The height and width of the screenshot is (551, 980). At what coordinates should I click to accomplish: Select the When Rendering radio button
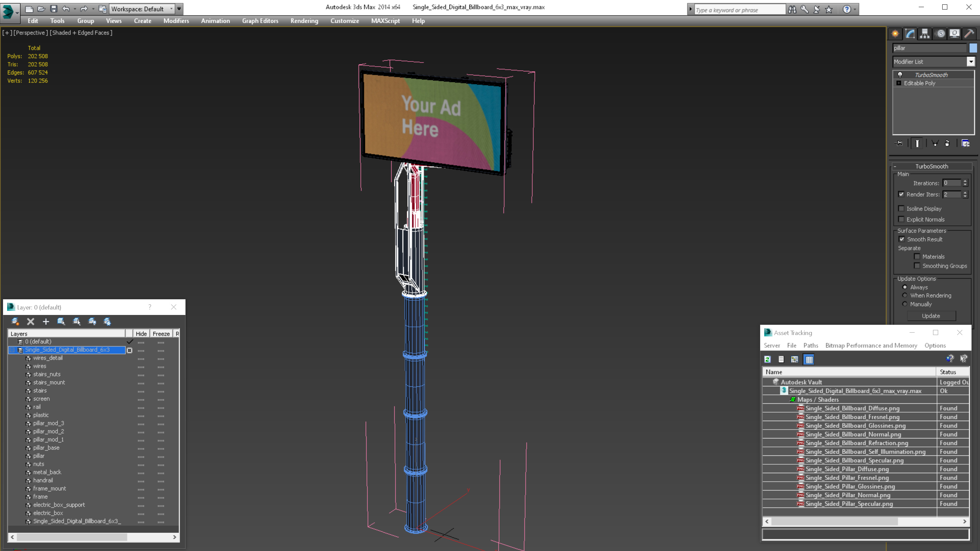pos(905,295)
